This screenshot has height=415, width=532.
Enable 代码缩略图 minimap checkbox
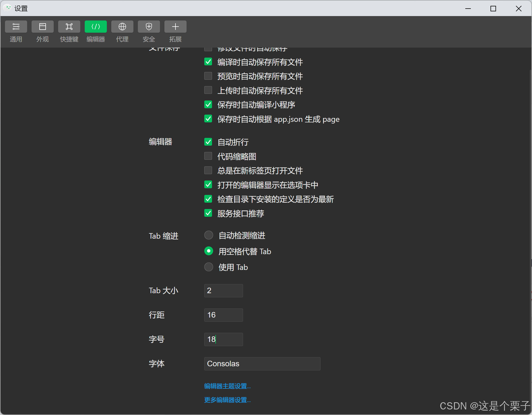pos(208,156)
